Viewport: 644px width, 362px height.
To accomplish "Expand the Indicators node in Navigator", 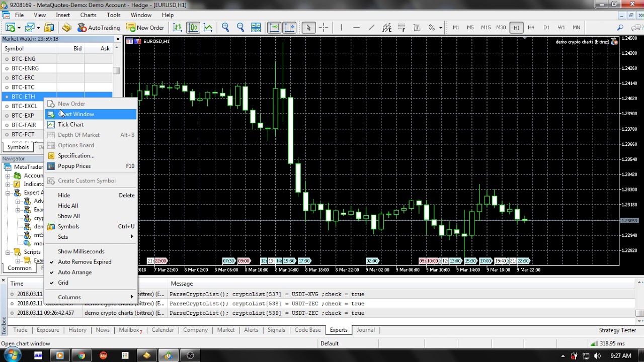I will coord(8,185).
